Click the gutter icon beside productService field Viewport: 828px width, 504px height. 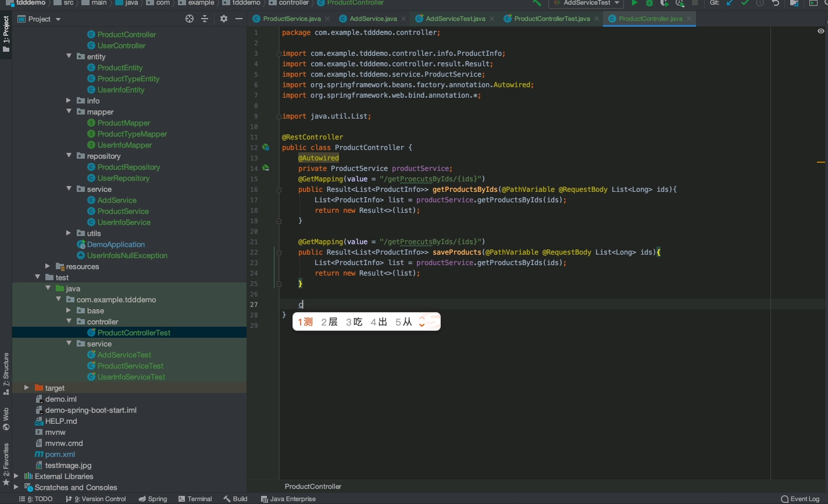(x=266, y=169)
